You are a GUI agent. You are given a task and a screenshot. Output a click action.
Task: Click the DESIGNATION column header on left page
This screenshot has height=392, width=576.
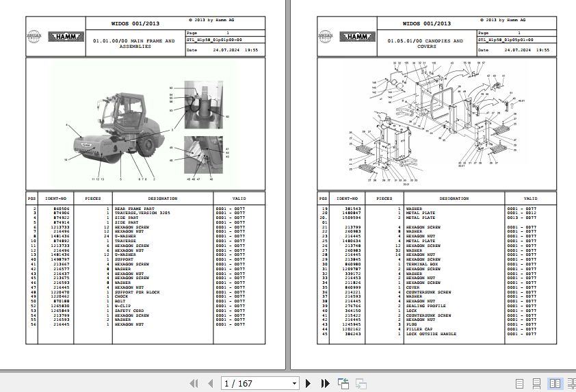point(163,198)
